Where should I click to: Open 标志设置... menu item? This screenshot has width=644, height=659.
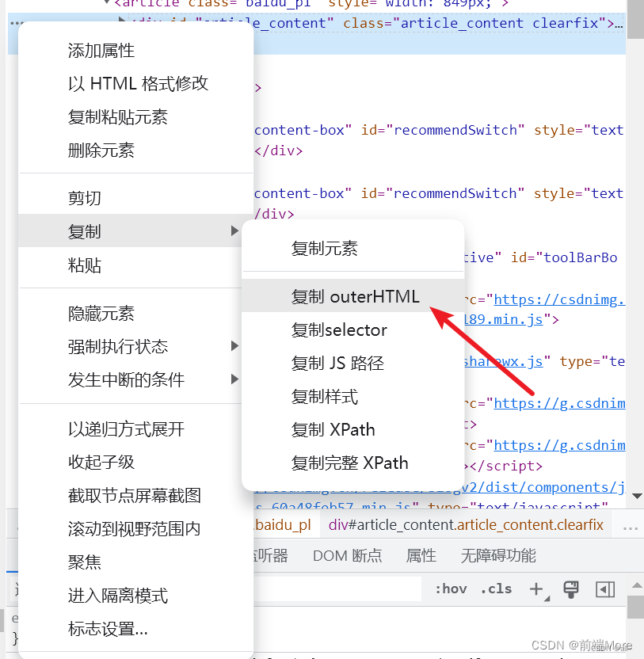pos(135,629)
